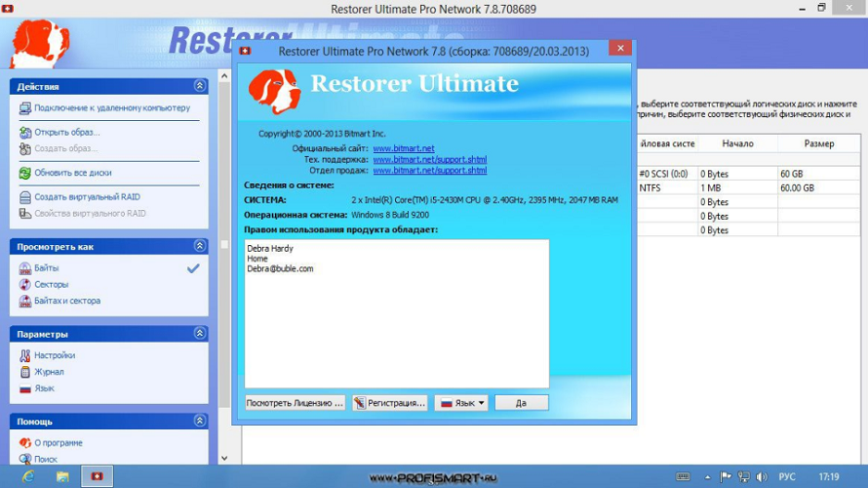The image size is (868, 488).
Task: Open File Explorer from taskbar
Action: click(x=62, y=476)
